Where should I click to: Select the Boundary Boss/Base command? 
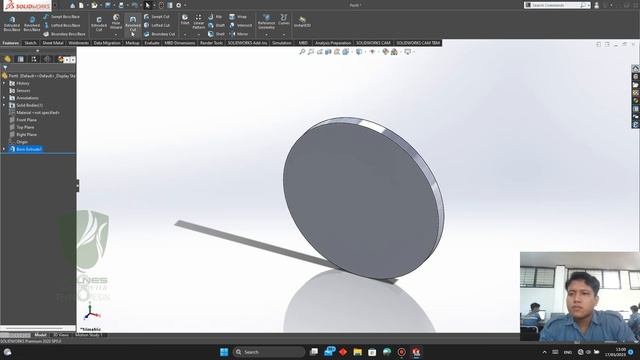click(x=64, y=34)
